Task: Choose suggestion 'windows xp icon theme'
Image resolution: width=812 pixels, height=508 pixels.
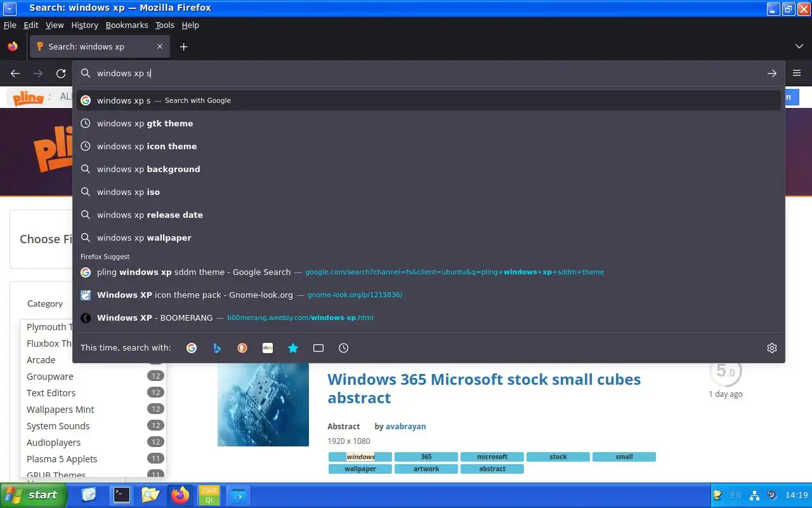Action: (429, 146)
